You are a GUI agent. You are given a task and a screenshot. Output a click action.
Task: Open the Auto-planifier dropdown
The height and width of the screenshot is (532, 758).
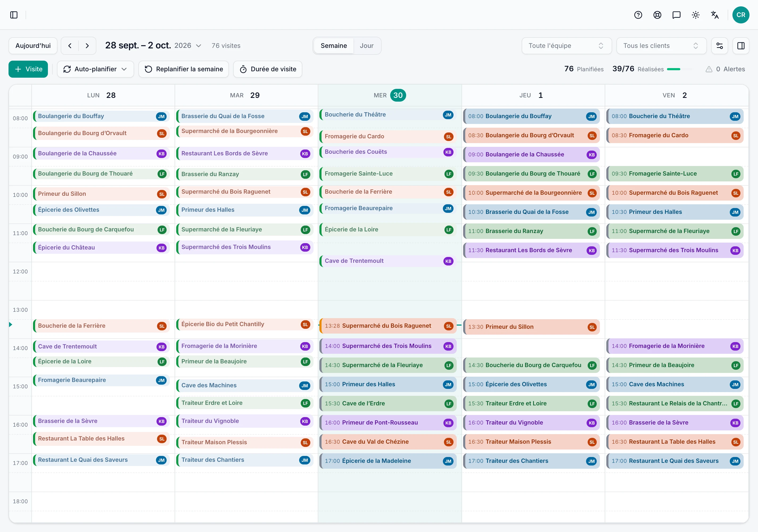(95, 69)
